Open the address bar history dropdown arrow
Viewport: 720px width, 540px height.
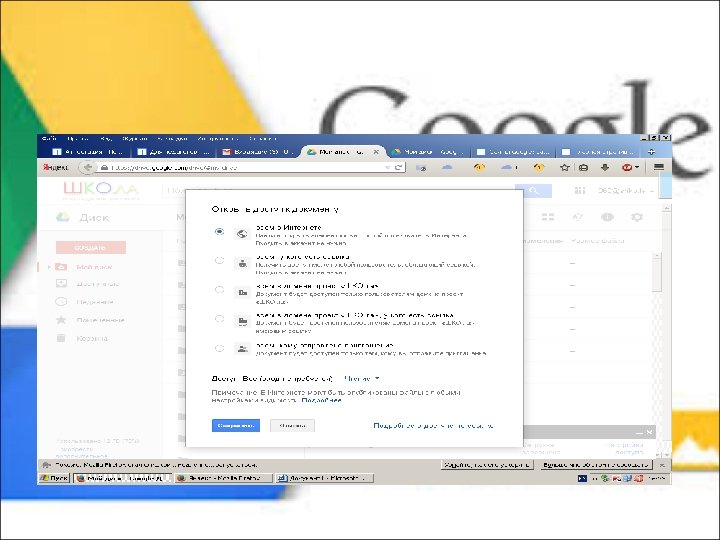point(388,168)
